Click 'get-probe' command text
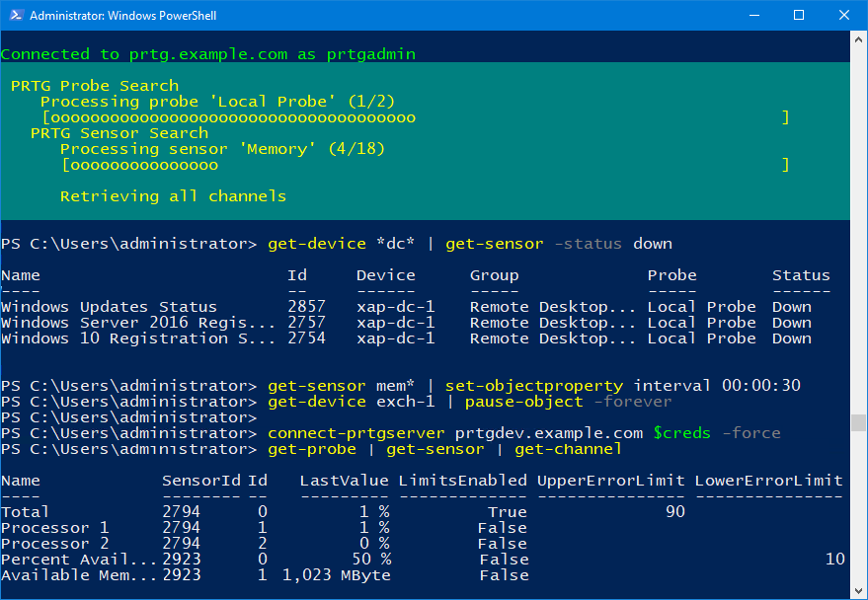 [312, 449]
